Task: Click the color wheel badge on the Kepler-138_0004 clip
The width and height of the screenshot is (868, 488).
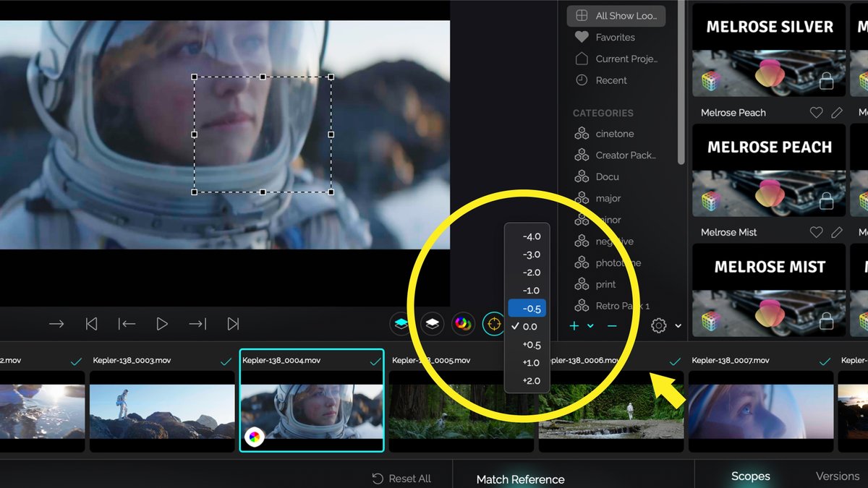Action: pyautogui.click(x=255, y=437)
